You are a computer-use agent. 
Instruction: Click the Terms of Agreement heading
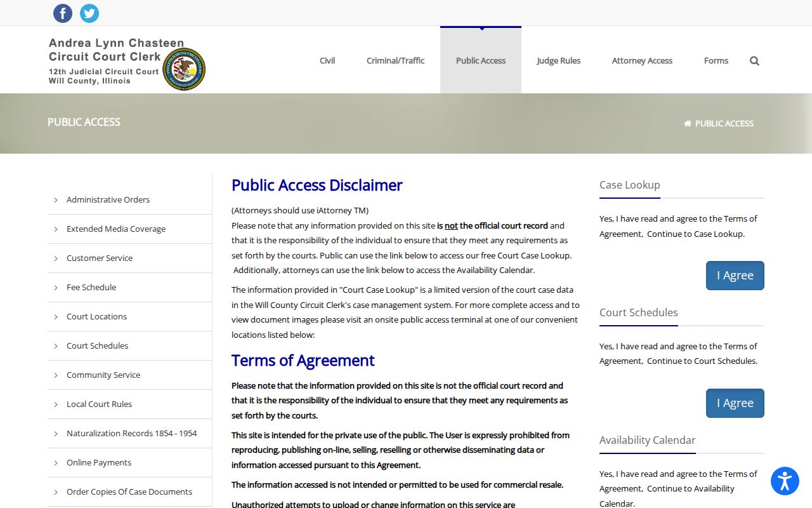click(303, 360)
